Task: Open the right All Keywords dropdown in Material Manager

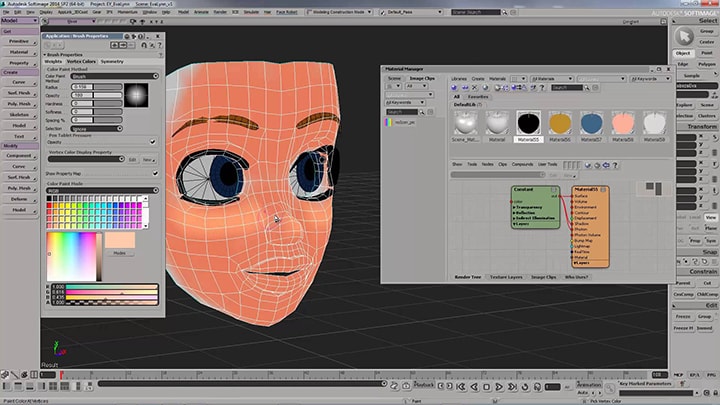Action: coord(651,79)
